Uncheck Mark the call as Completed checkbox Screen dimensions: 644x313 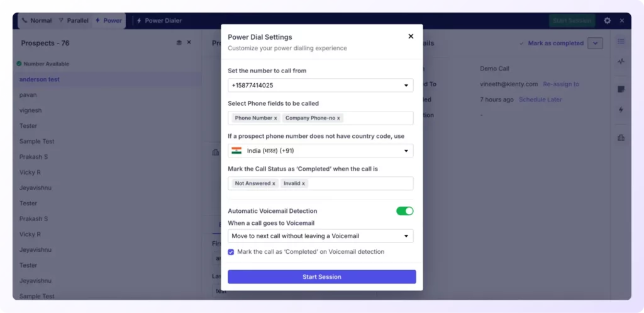pyautogui.click(x=231, y=252)
